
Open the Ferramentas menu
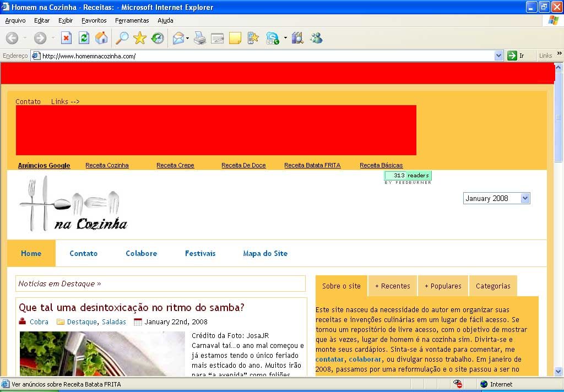(132, 20)
